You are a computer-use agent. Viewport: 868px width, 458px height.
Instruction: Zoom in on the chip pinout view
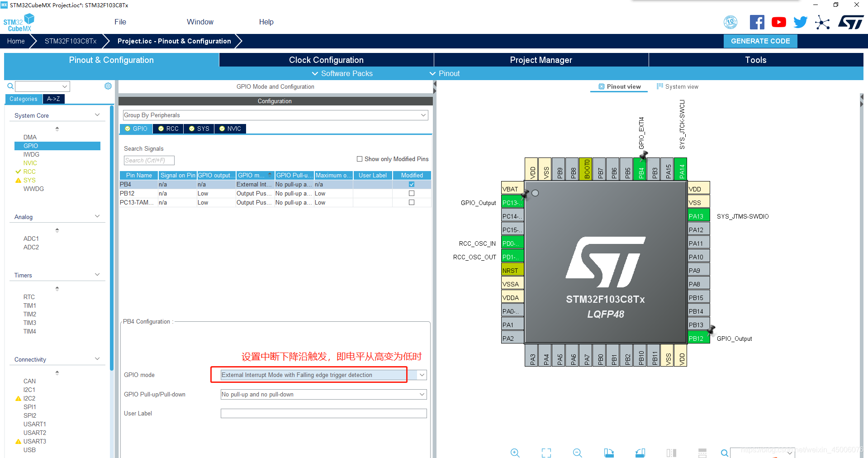click(x=515, y=453)
